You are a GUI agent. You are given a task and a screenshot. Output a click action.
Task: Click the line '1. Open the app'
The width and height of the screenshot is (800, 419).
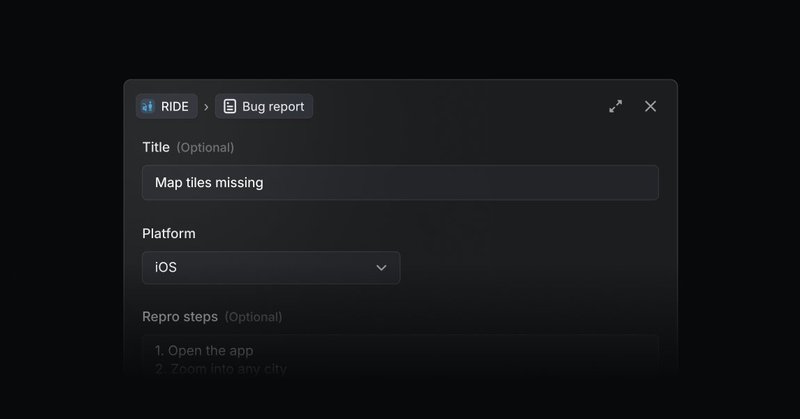(204, 351)
